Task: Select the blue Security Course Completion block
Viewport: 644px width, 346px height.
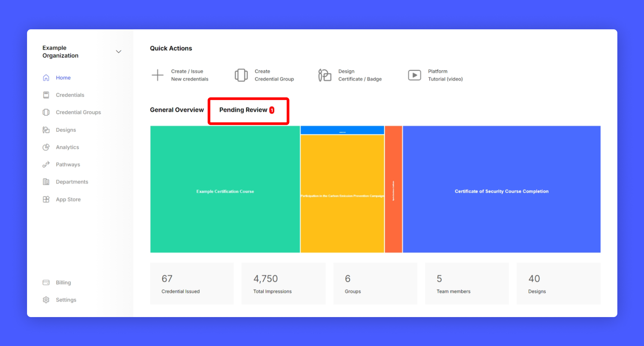Action: (502, 190)
